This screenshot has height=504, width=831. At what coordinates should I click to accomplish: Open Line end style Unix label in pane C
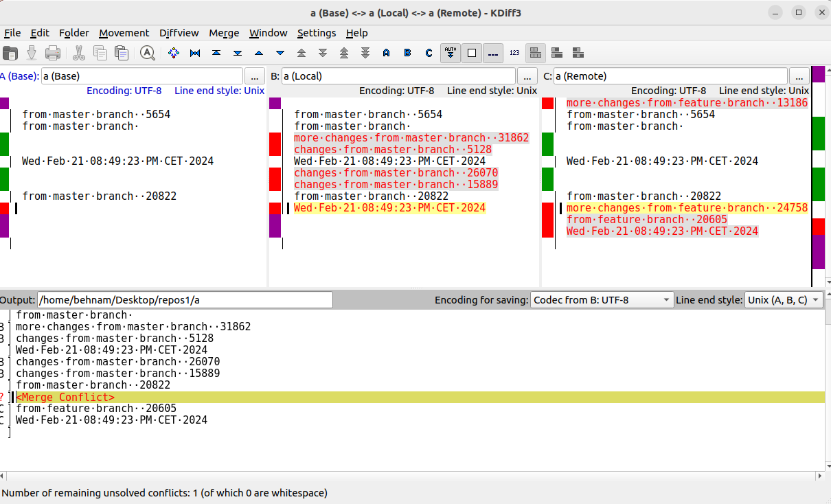pos(764,91)
